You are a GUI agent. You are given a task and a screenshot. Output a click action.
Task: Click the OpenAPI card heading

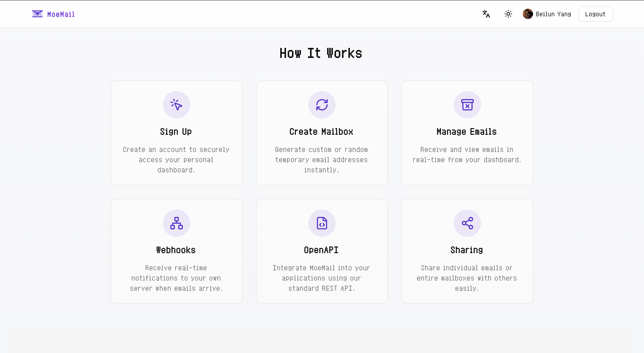321,250
